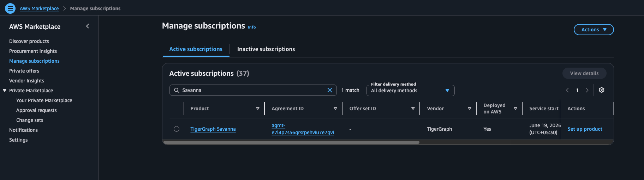644x180 pixels.
Task: Sort by Vendor column
Action: tap(470, 108)
